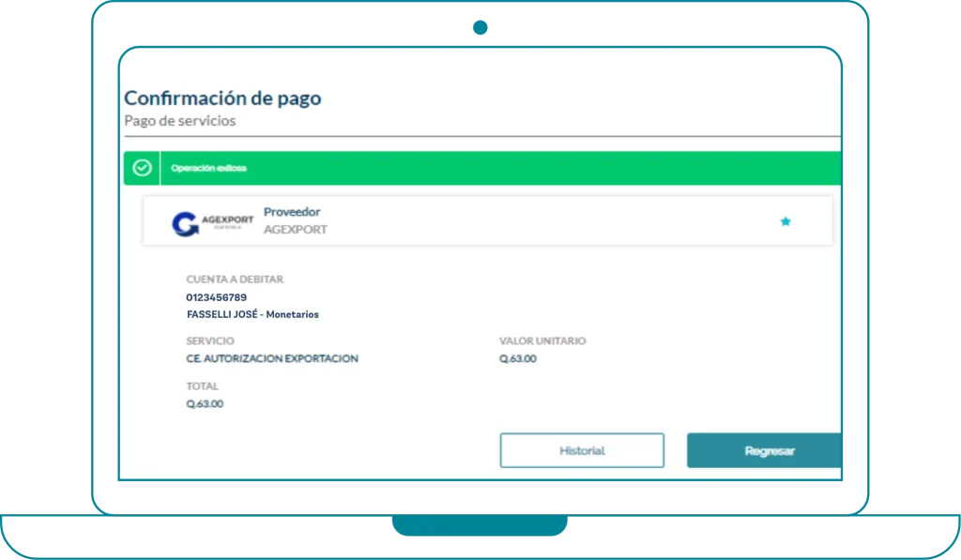Screen dimensions: 961x560
Task: Select the AGEXPORT provider name text
Action: (295, 230)
